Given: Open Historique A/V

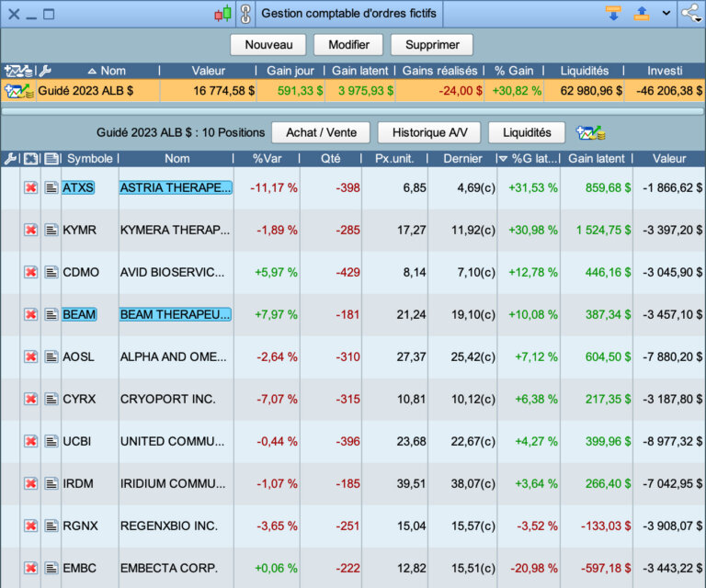Looking at the screenshot, I should (429, 132).
